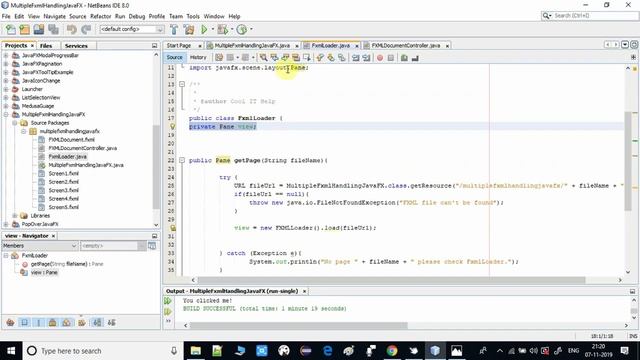Screen dimensions: 640x360
Task: Open the MultipleFxmlHandlingJavaFX.java editor tab
Action: point(252,46)
